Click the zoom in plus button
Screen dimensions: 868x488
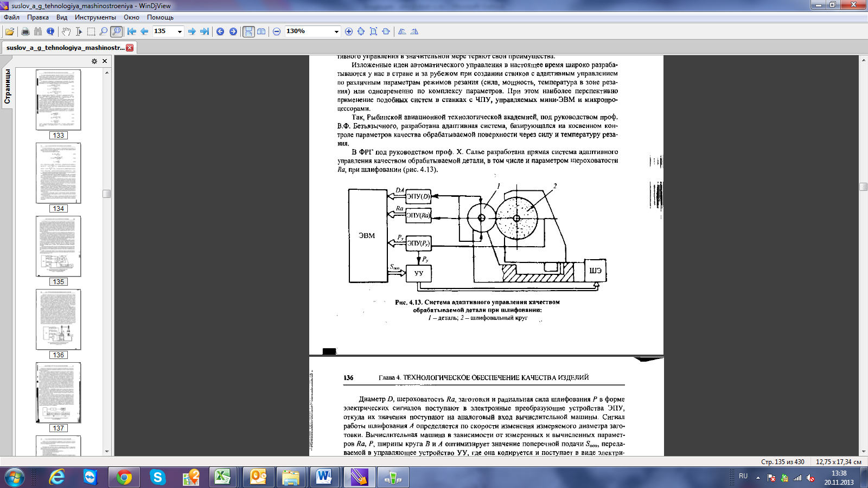[x=349, y=31]
